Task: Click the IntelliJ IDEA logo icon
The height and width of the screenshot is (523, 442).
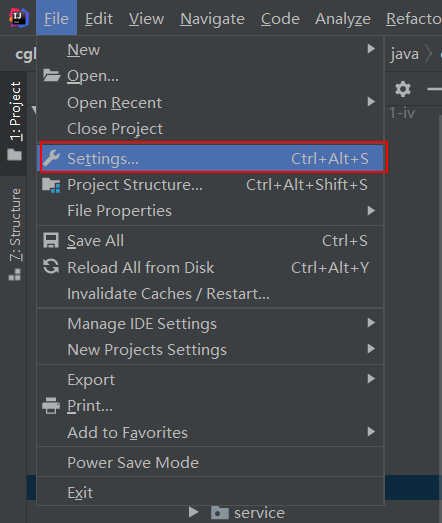Action: tap(19, 18)
